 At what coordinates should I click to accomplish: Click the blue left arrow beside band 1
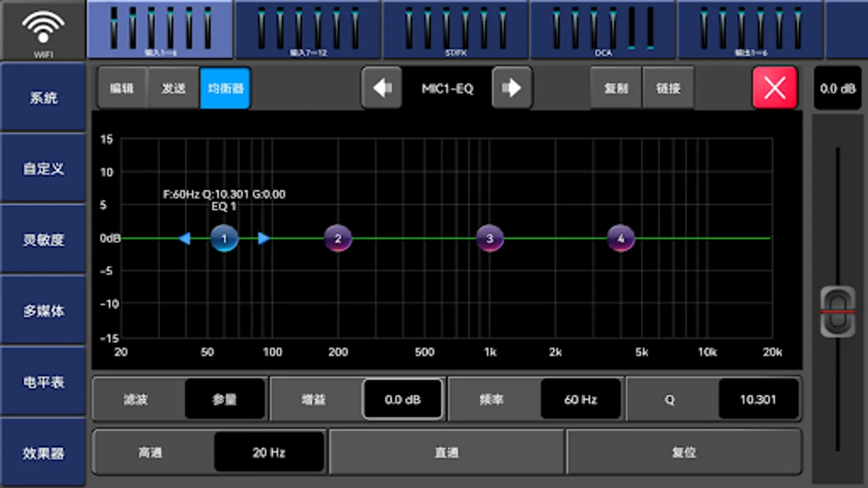coord(185,239)
